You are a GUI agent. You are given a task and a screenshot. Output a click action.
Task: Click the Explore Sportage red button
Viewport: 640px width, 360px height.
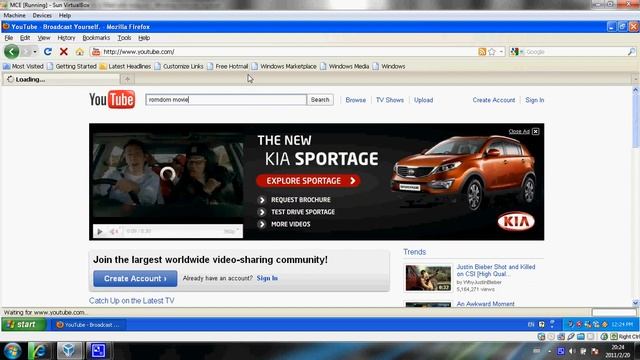point(308,181)
